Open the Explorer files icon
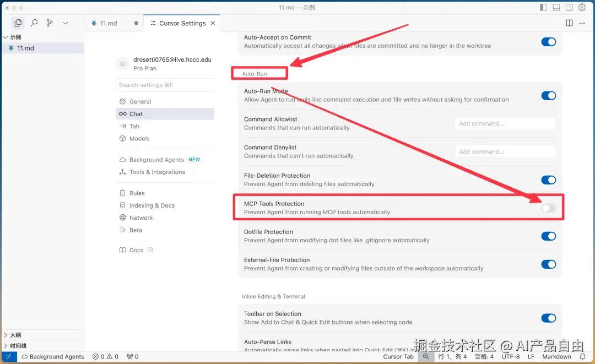Screen dimensions: 595x364 (18, 23)
